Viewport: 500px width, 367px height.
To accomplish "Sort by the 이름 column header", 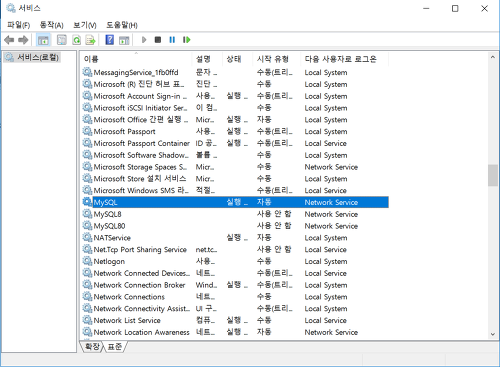I will pyautogui.click(x=136, y=59).
